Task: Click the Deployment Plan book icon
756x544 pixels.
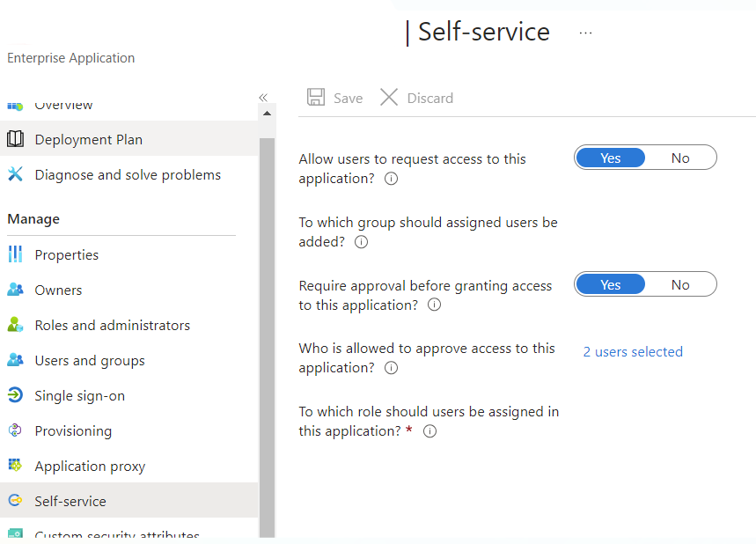Action: 15,139
